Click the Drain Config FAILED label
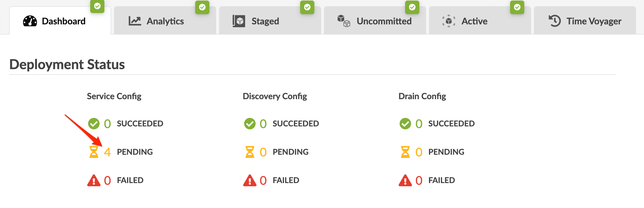The width and height of the screenshot is (644, 208). click(x=441, y=180)
